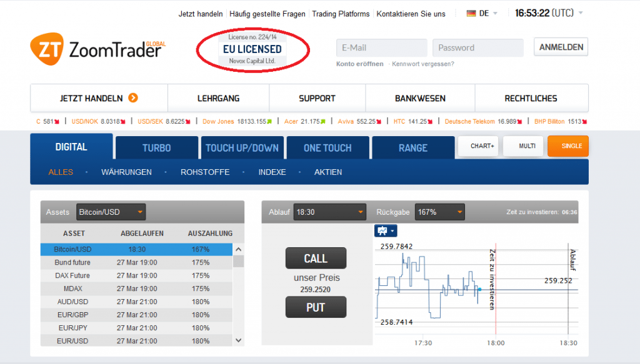Switch to the Touch Up/Down tab
The height and width of the screenshot is (364, 640).
pyautogui.click(x=242, y=147)
